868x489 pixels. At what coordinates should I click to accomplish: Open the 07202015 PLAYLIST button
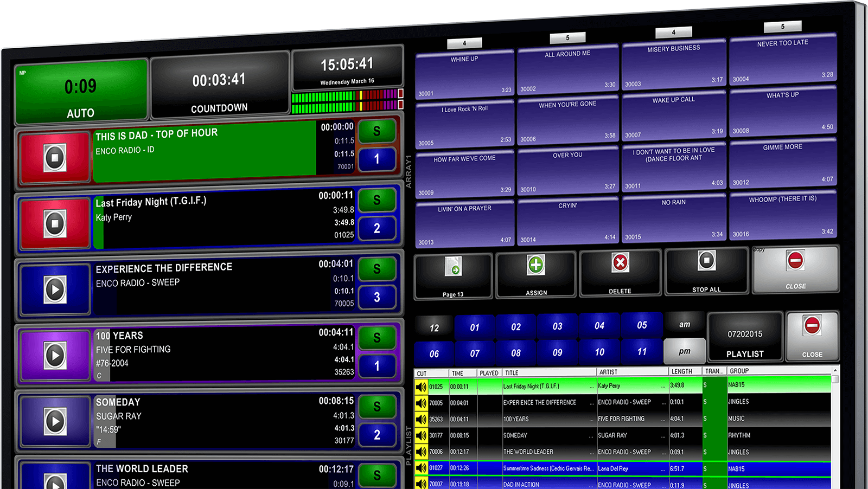[x=745, y=337]
